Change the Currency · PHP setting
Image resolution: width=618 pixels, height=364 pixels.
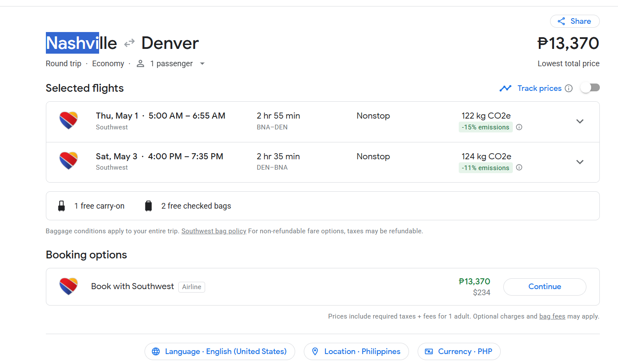tap(459, 351)
